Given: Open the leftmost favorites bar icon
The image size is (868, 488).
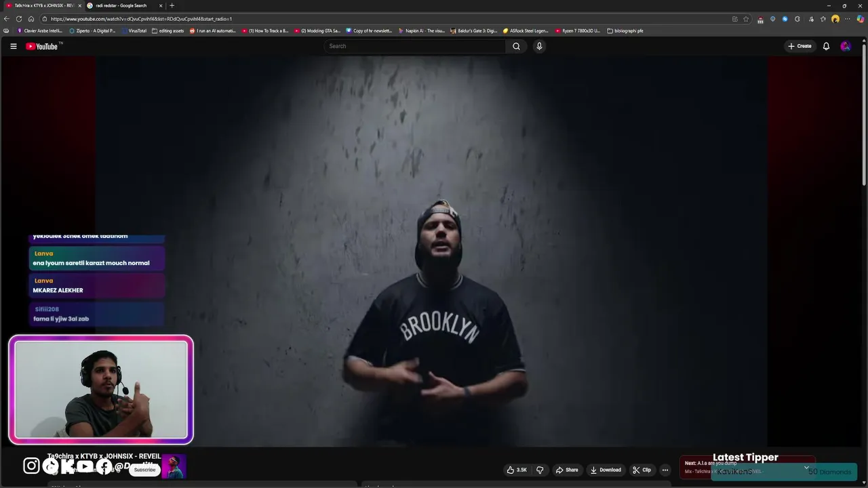Looking at the screenshot, I should pos(6,30).
